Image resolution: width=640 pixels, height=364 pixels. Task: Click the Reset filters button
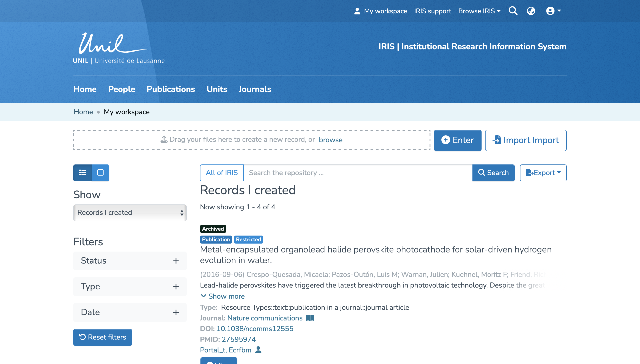(x=102, y=337)
